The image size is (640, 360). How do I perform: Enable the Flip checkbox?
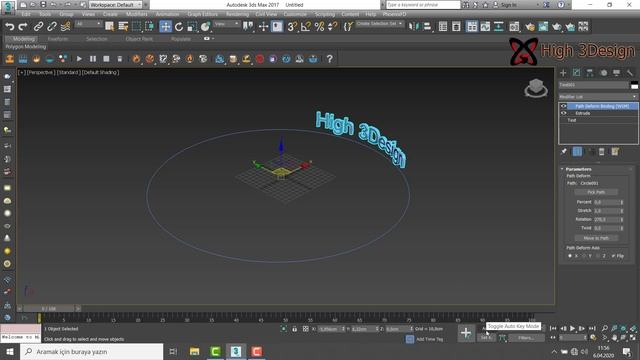[x=613, y=256]
